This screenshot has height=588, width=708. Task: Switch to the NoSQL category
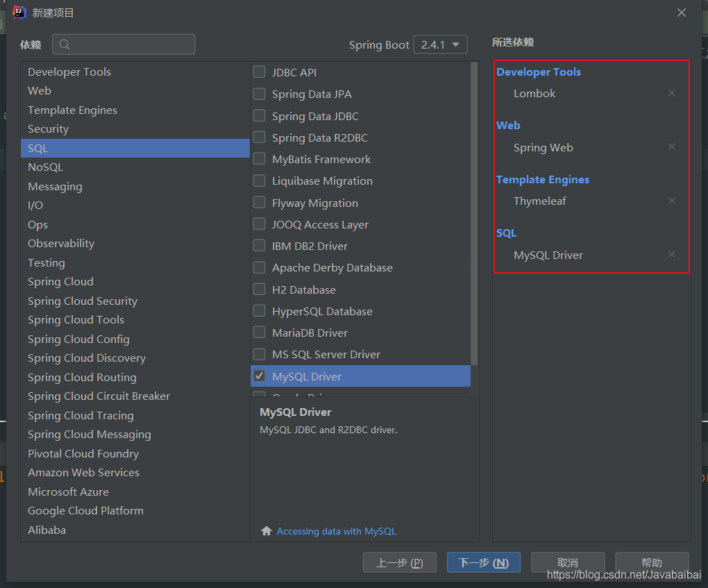tap(135, 167)
